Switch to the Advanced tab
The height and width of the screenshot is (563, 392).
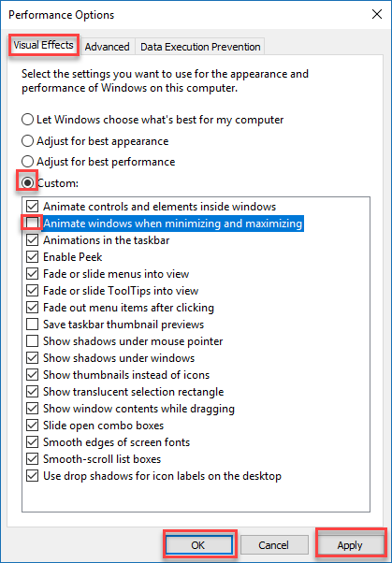click(x=107, y=47)
